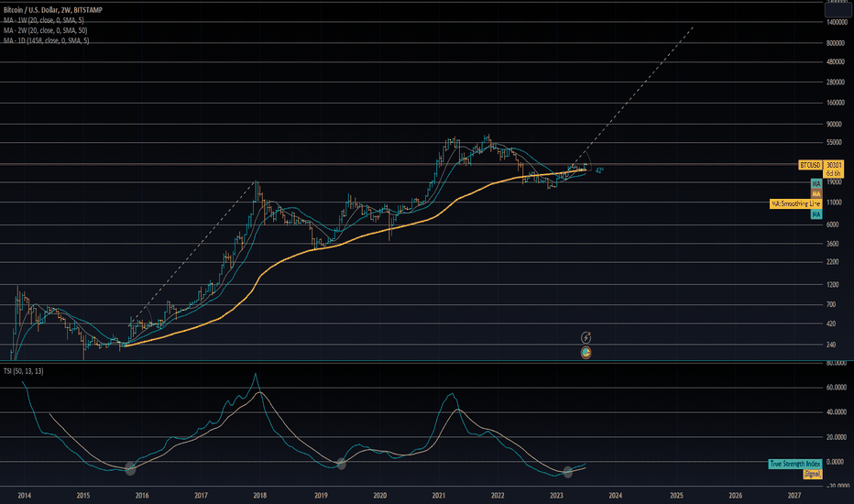The image size is (854, 504).
Task: Click the 2019 time axis label
Action: tap(321, 495)
